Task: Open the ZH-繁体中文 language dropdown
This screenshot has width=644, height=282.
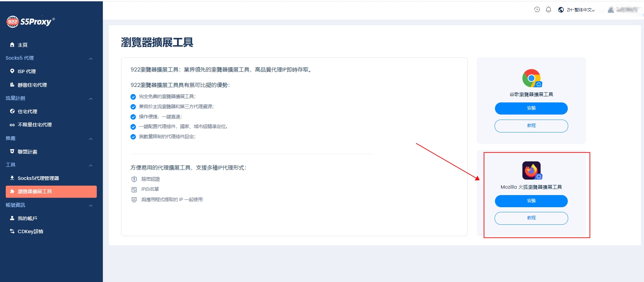Action: [x=577, y=10]
